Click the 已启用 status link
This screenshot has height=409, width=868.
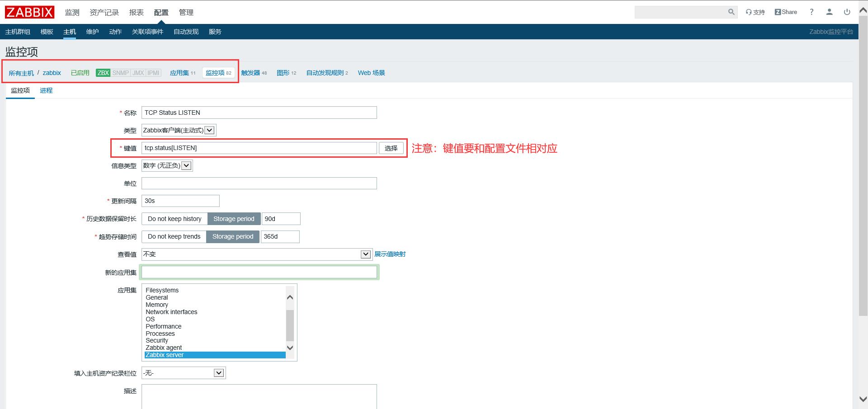pos(80,73)
